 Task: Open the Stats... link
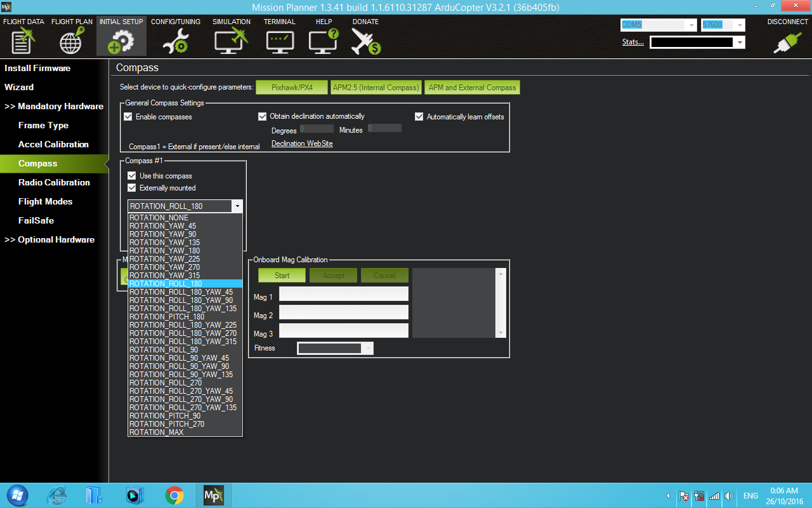pos(633,43)
